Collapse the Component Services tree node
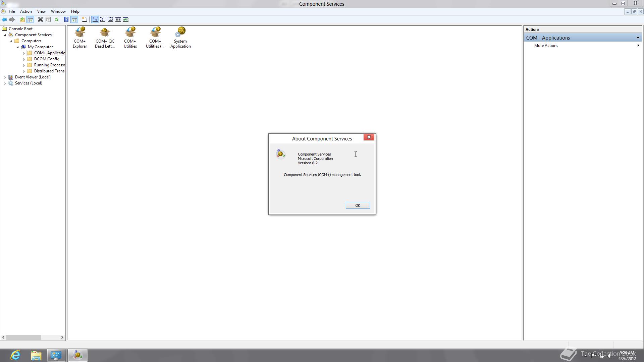The image size is (644, 362). [x=5, y=35]
